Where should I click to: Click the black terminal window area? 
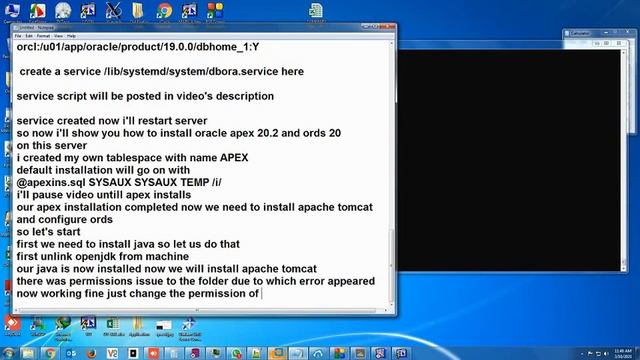[x=509, y=160]
